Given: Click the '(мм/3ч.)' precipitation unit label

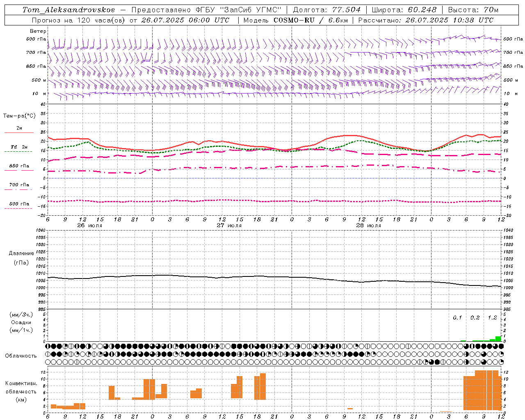Looking at the screenshot, I should (x=21, y=315).
